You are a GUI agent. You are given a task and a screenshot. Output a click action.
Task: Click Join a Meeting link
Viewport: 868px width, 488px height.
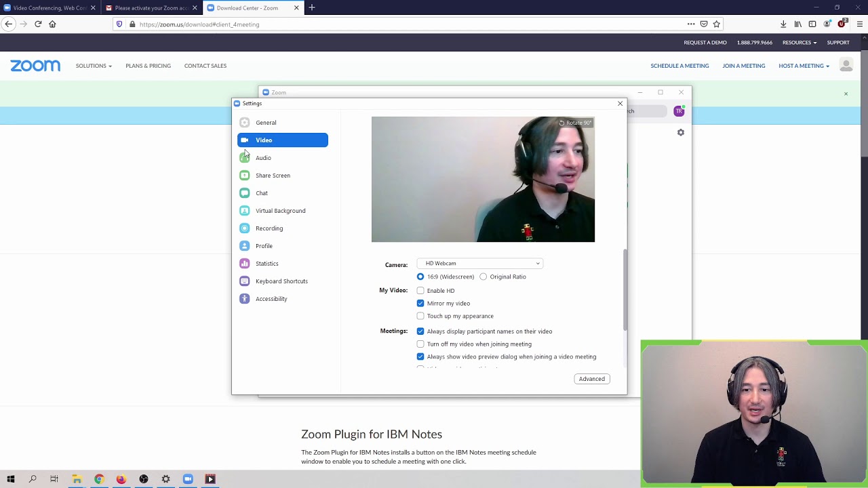pyautogui.click(x=744, y=66)
